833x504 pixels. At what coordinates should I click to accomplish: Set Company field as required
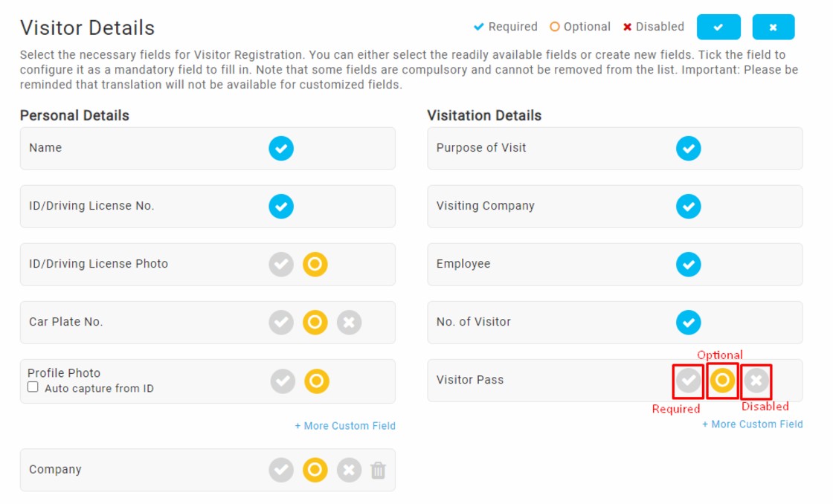(281, 470)
